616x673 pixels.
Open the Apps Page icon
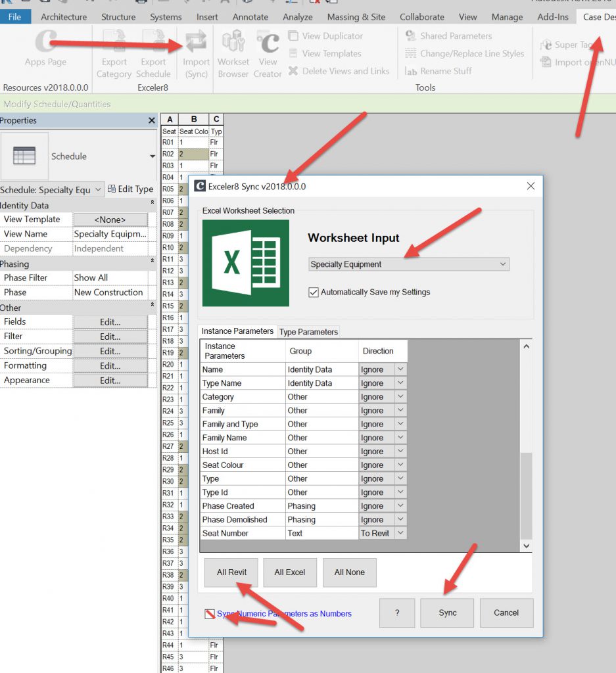click(45, 43)
